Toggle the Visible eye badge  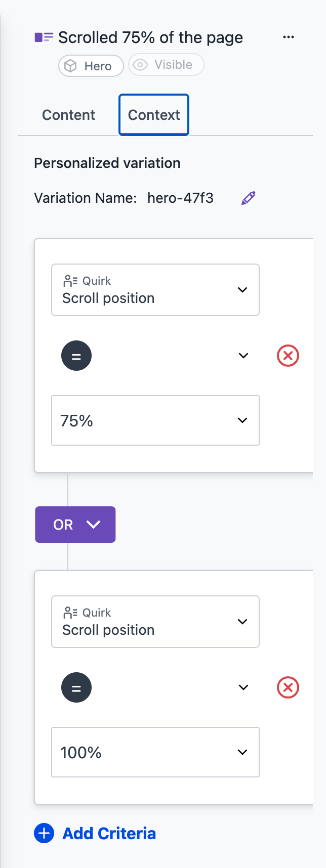(x=166, y=65)
